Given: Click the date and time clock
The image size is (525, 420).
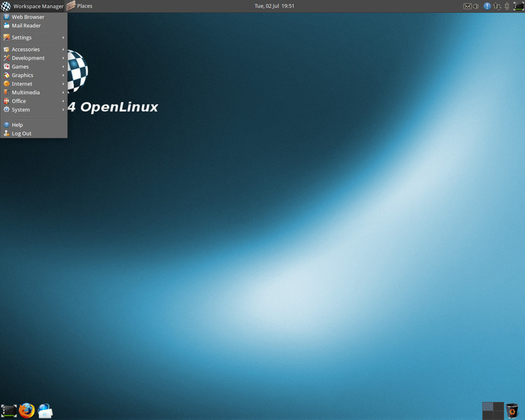Looking at the screenshot, I should point(274,6).
